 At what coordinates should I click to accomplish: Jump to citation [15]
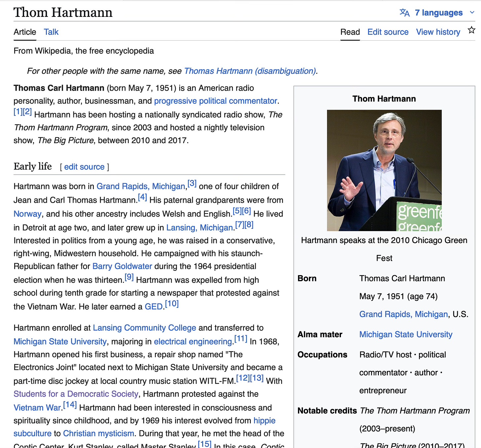point(204,443)
